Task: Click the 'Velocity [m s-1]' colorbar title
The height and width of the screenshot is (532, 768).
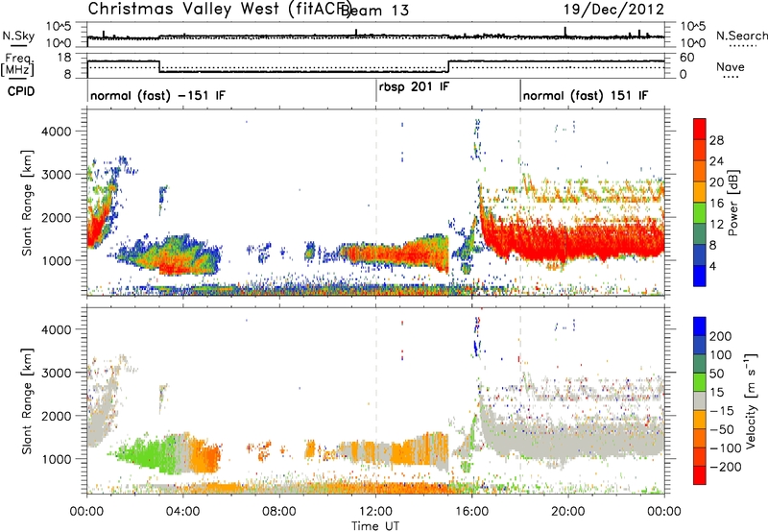Action: point(751,401)
